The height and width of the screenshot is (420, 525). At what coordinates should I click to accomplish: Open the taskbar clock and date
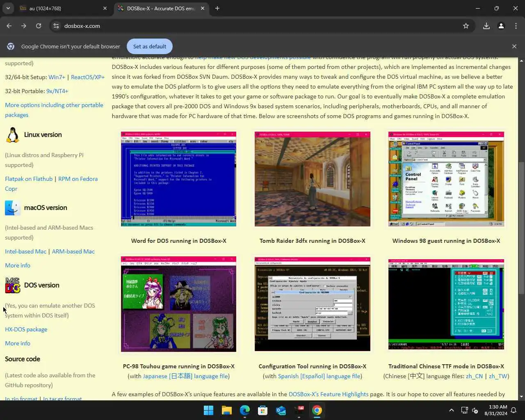point(495,410)
